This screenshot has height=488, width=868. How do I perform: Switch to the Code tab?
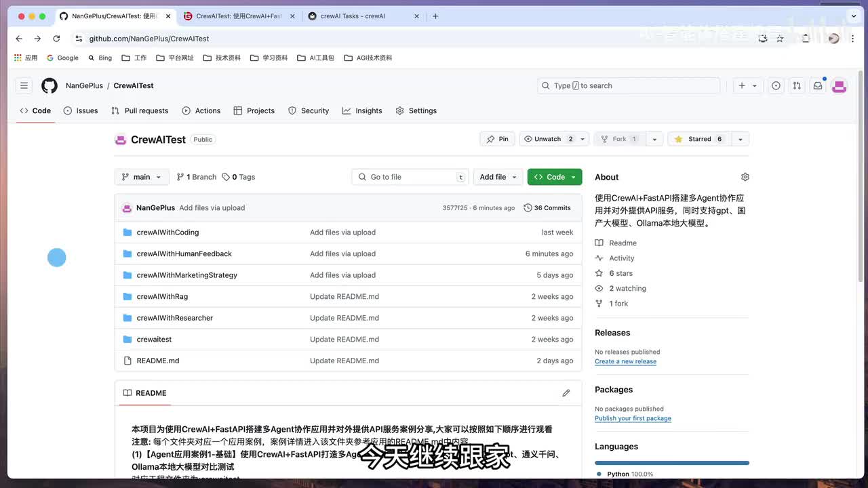tap(35, 110)
